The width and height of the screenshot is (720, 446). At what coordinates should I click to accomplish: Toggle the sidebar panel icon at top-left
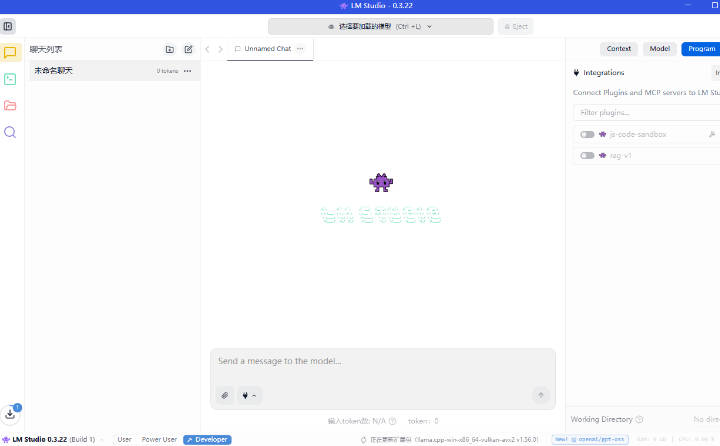point(9,26)
